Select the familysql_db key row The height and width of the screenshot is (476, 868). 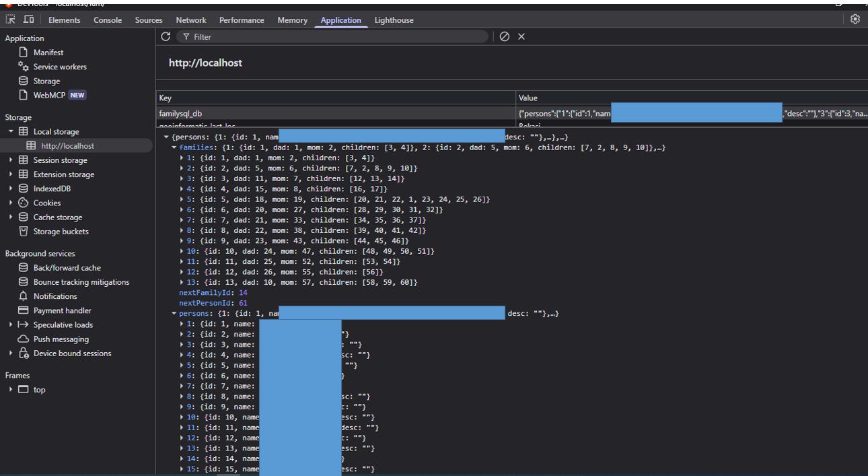(512, 114)
